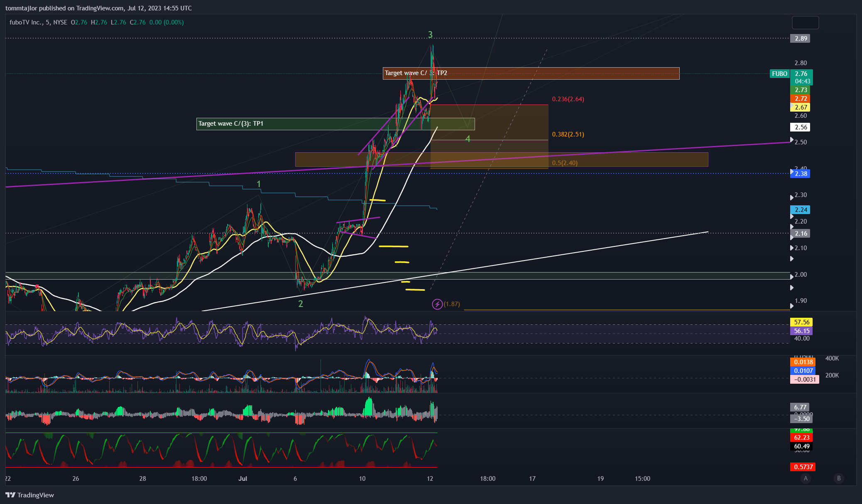Select green wave label 4
Viewport: 862px width, 504px height.
[468, 139]
